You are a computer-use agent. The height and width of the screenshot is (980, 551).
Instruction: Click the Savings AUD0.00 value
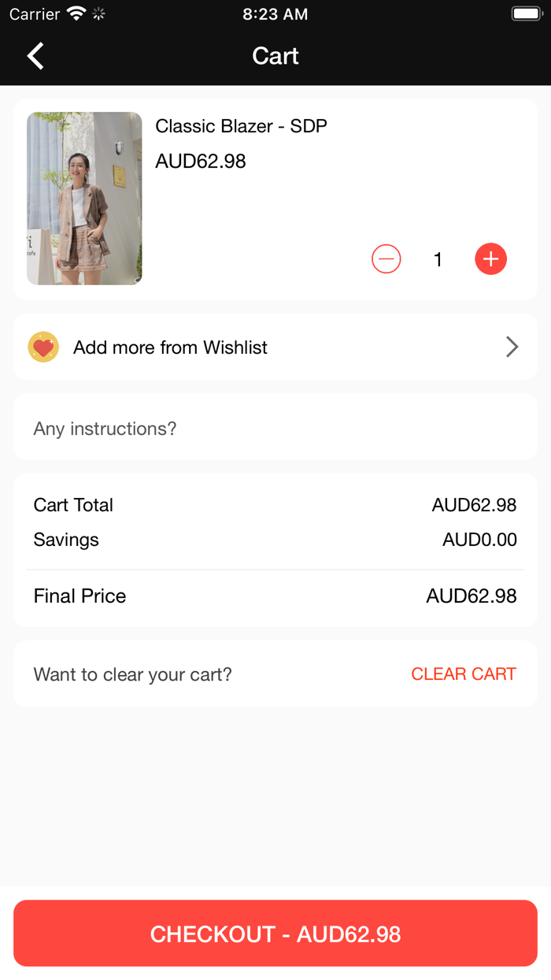tap(479, 540)
